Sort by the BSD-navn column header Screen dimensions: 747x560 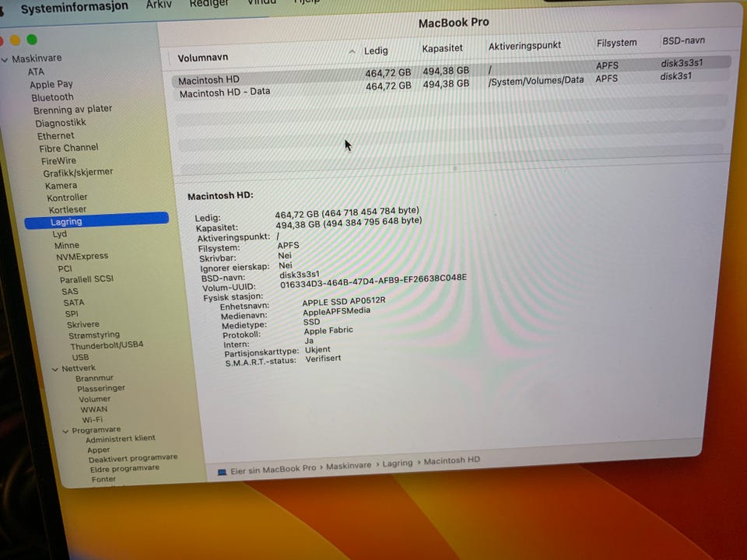tap(683, 40)
